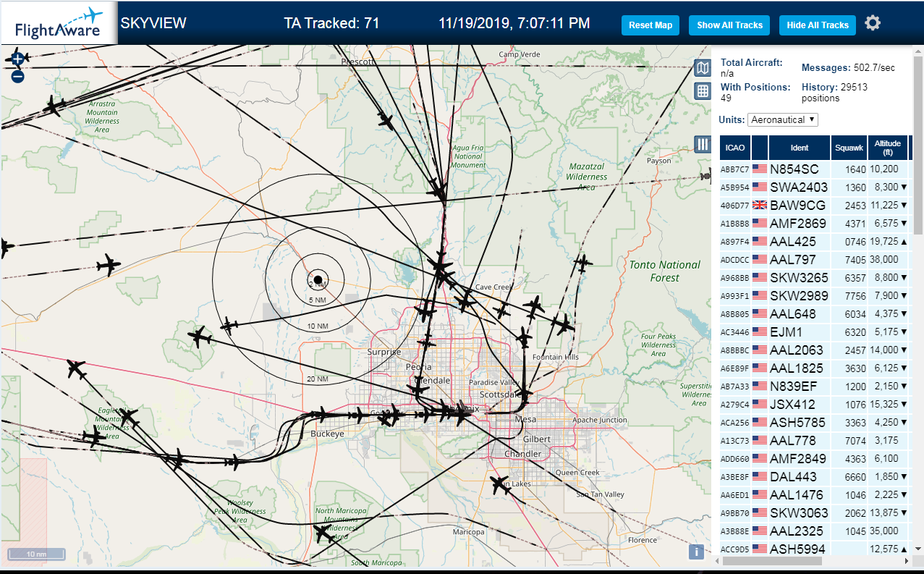Screen dimensions: 924x574
Task: Sort by the blank flag column header
Action: point(760,148)
